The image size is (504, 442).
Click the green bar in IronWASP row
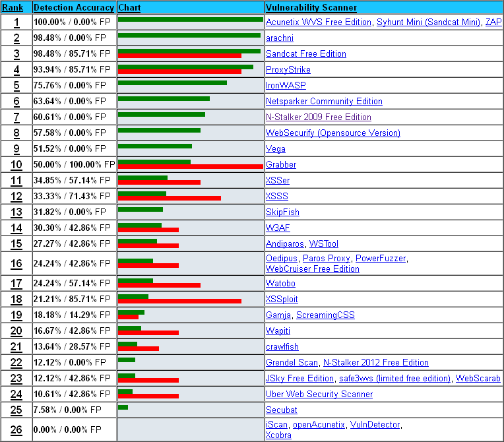(173, 83)
